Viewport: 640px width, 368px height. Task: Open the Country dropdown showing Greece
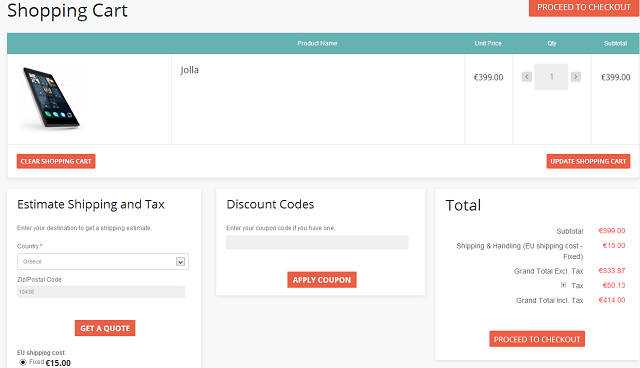pyautogui.click(x=102, y=262)
